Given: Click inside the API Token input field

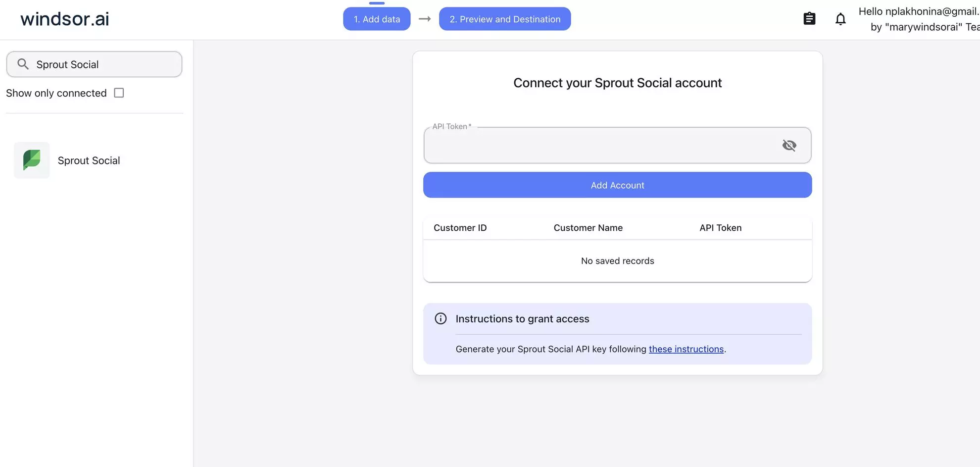Looking at the screenshot, I should pos(594,146).
